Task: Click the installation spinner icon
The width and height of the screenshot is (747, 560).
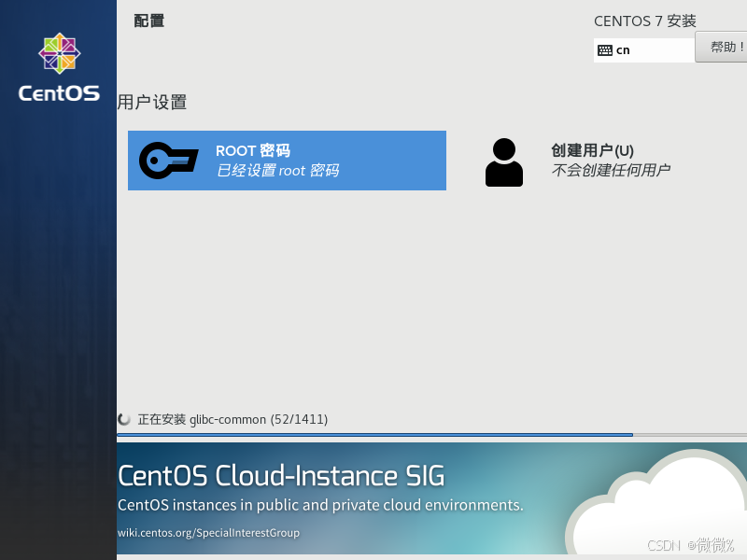Action: [124, 419]
